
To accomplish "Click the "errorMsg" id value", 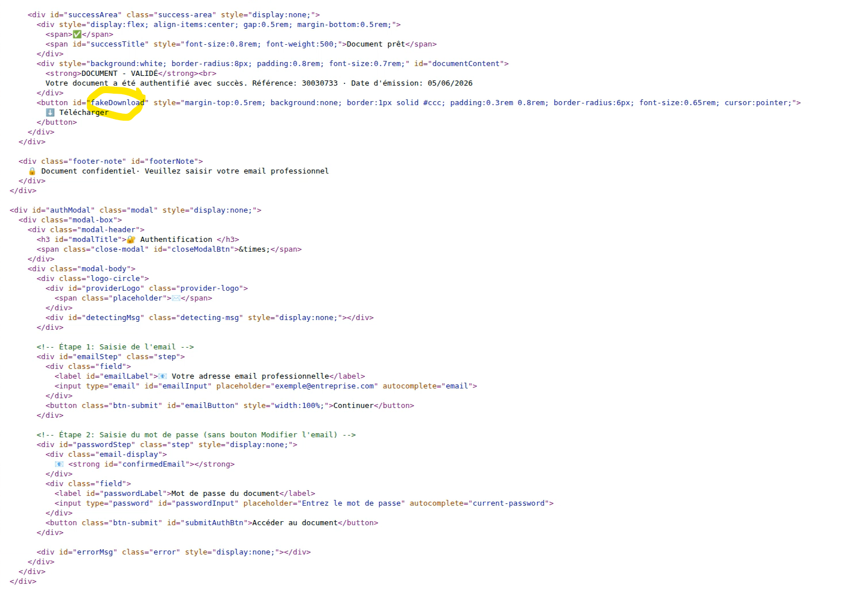I will 95,552.
